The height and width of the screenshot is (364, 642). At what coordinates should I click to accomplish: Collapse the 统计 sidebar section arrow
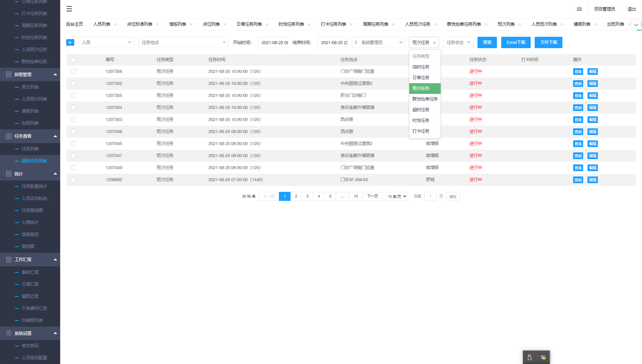tap(56, 174)
